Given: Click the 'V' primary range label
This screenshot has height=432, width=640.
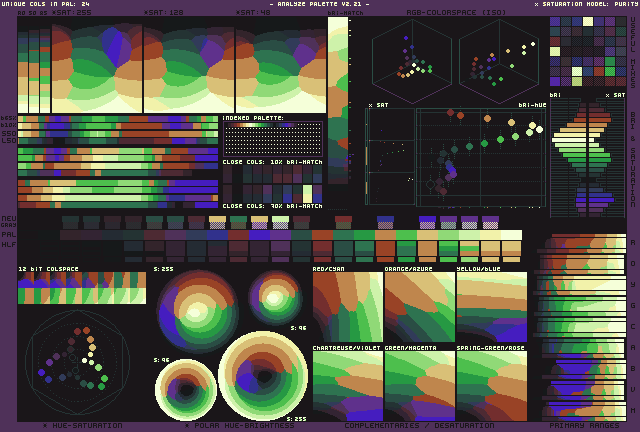Looking at the screenshot, I should [633, 390].
